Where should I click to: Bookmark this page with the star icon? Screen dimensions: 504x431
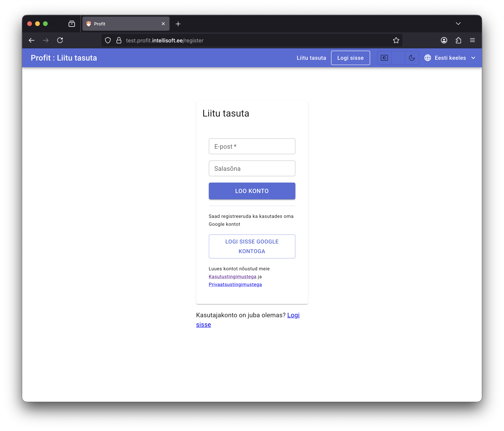click(396, 40)
